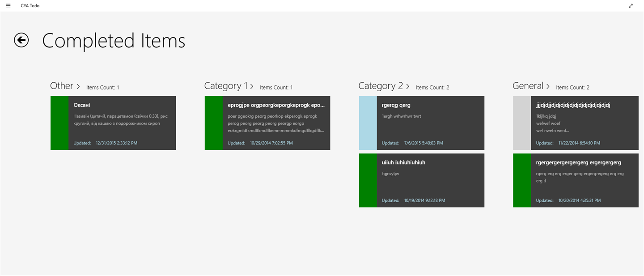Click the gray swatch in General

(522, 123)
